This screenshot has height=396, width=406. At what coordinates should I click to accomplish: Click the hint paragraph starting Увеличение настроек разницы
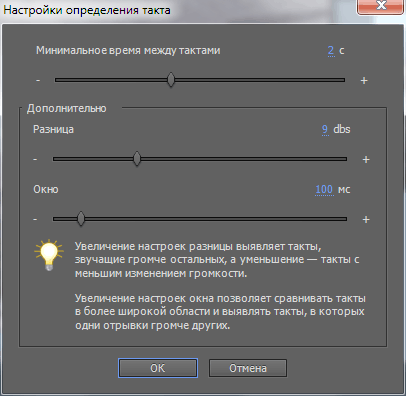pos(217,260)
